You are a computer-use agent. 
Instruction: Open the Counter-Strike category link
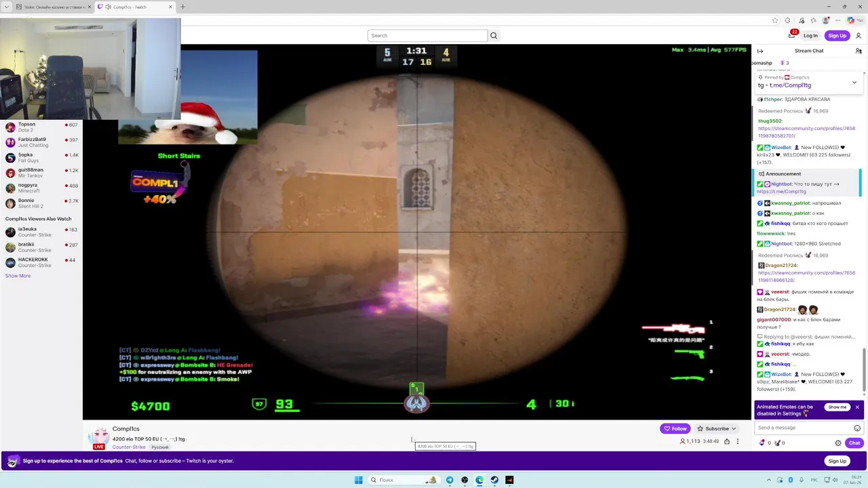pos(129,447)
